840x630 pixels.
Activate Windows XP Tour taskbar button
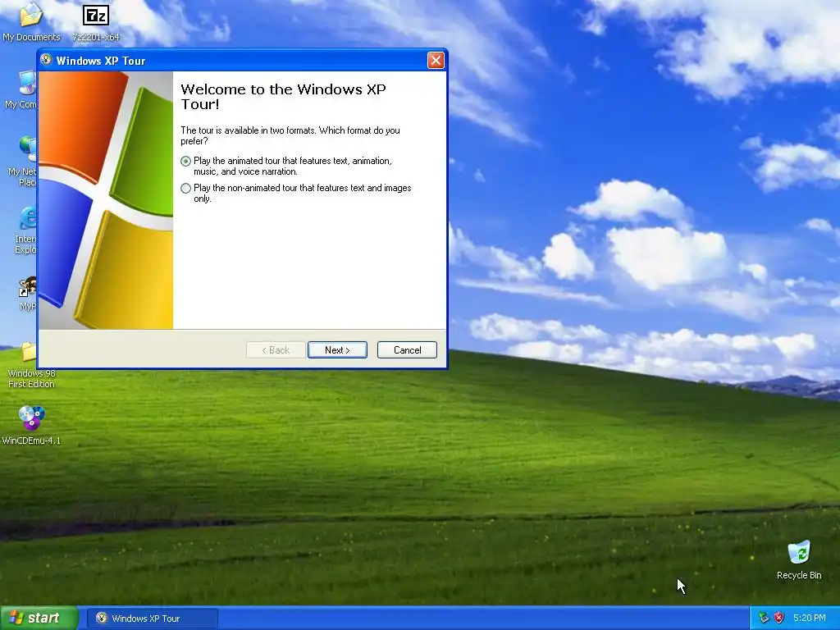coord(152,619)
